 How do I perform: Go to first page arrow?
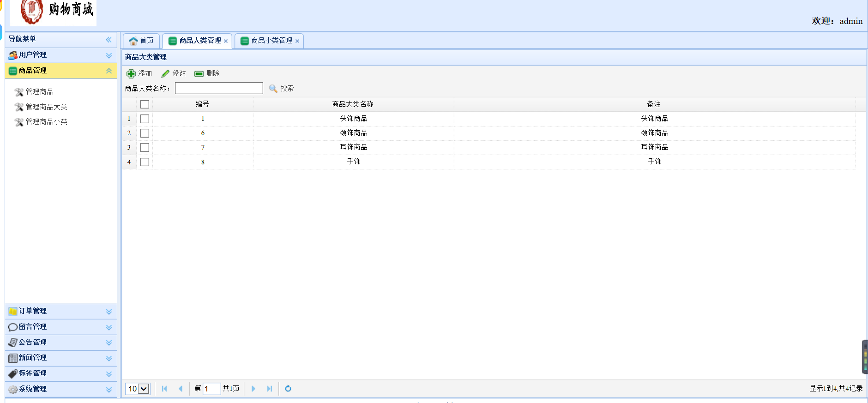[x=164, y=389]
